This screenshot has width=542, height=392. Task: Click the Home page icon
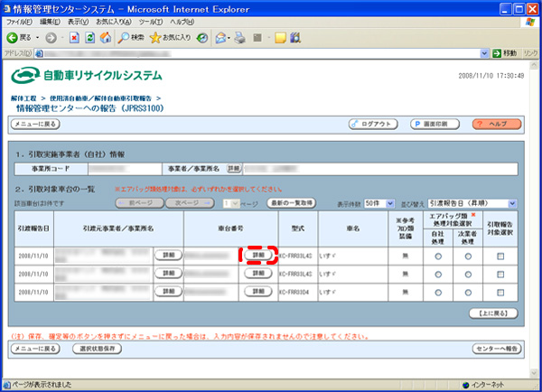point(106,38)
